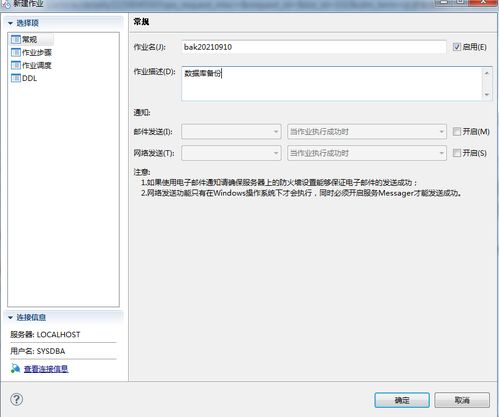Enable the 开启(M) mail notification checkbox
Viewport: 499px width, 417px height.
click(457, 132)
